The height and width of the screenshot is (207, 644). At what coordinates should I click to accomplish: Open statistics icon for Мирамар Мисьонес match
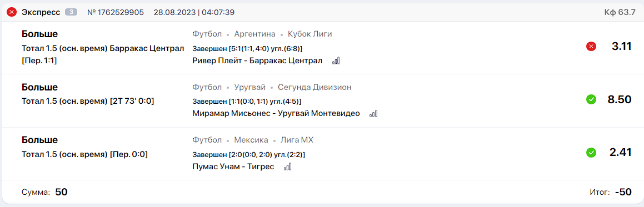pyautogui.click(x=373, y=114)
